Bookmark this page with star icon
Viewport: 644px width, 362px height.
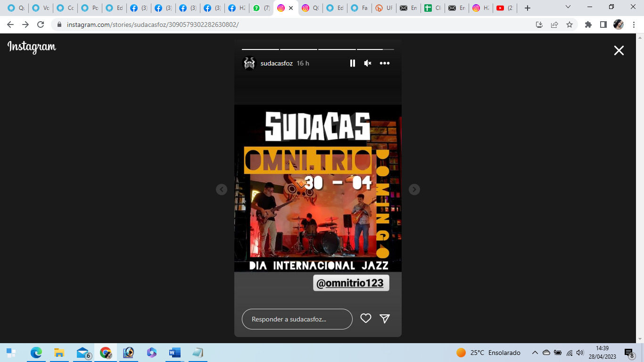coord(570,25)
